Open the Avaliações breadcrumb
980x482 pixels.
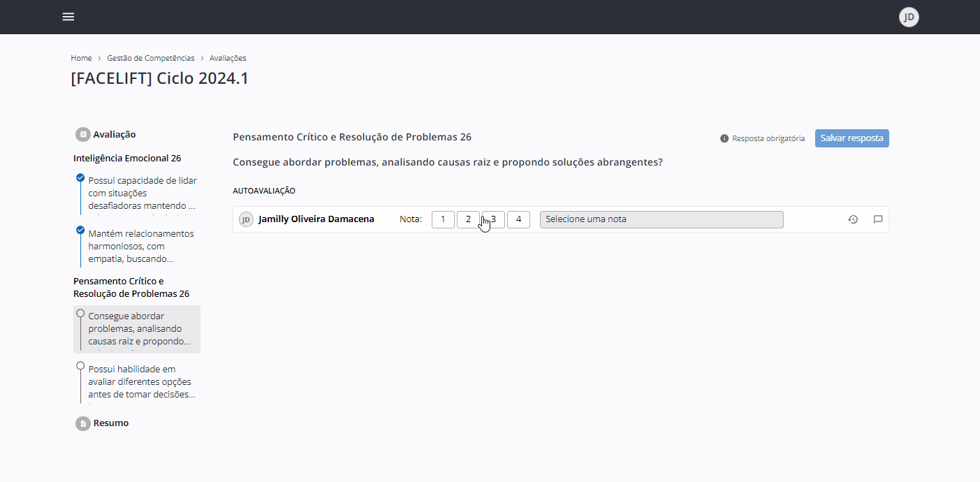[228, 58]
